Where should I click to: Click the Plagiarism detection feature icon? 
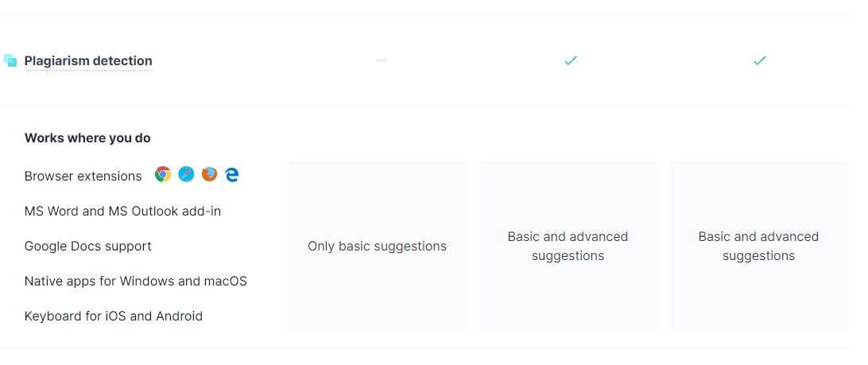click(10, 60)
